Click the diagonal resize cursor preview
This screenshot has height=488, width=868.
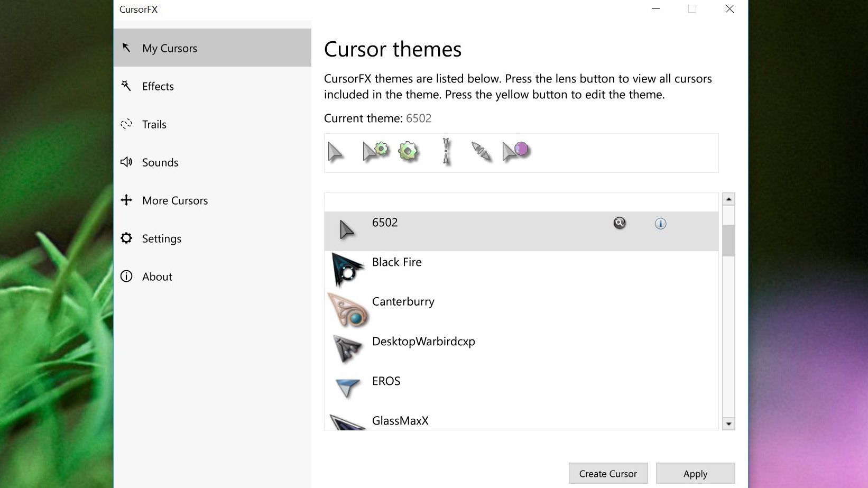pyautogui.click(x=481, y=152)
